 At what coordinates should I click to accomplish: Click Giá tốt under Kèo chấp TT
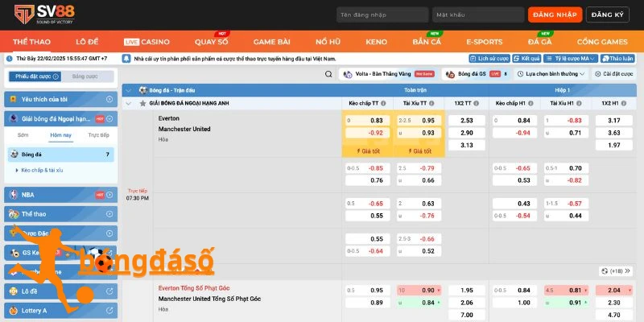tap(368, 151)
